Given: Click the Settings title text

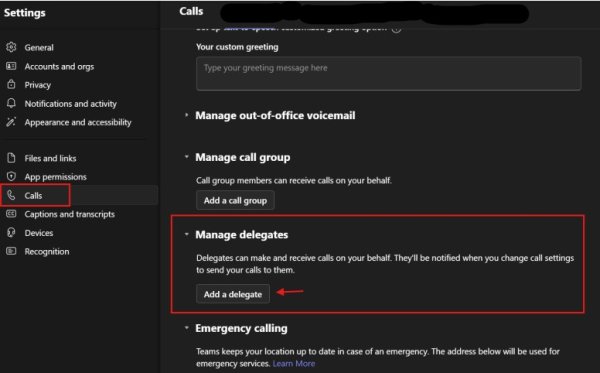Looking at the screenshot, I should [24, 13].
